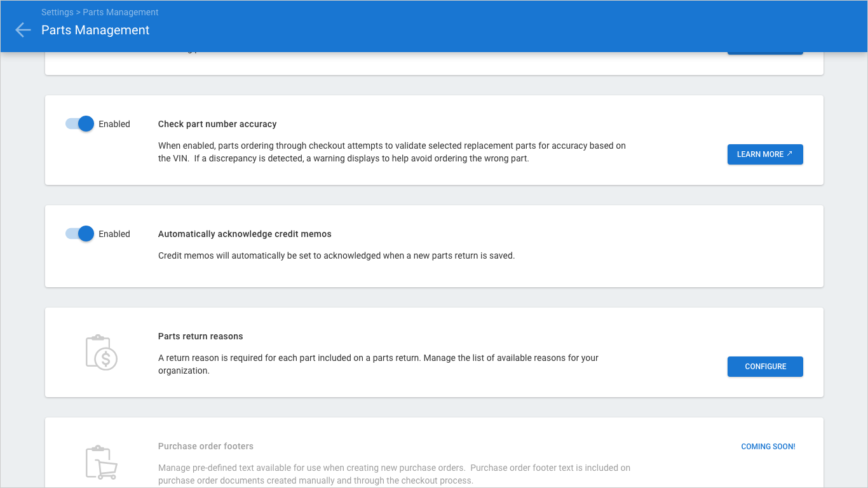Open the Settings breadcrumb link

point(57,12)
